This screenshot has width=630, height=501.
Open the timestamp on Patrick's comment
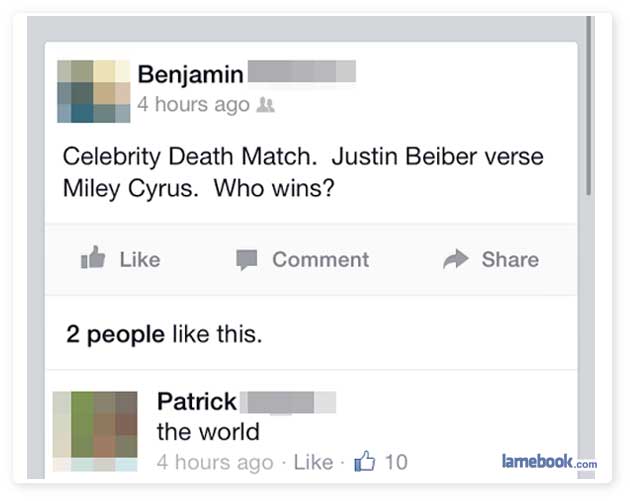214,462
